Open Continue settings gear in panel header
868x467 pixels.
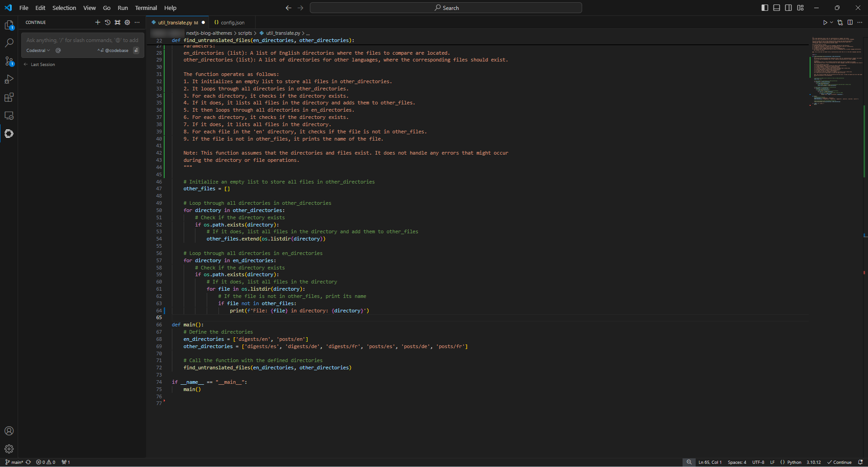coord(127,22)
